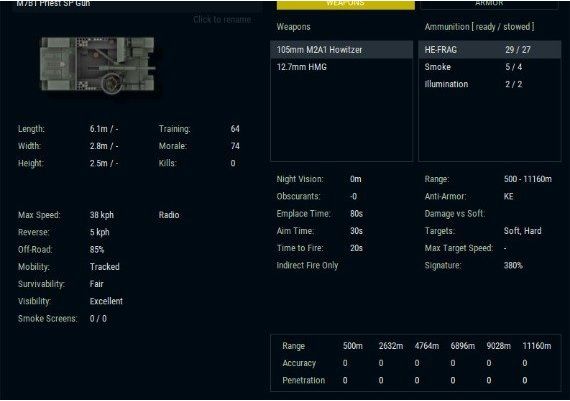Screen dimensions: 570x401
Task: Click the Mobility value Tracked
Action: [x=105, y=266]
